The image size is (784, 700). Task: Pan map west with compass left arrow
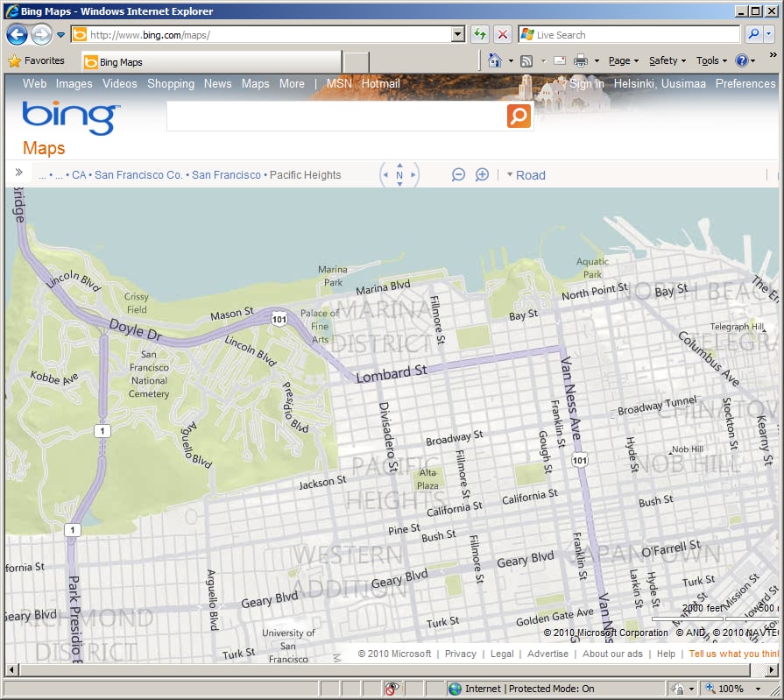[x=385, y=175]
